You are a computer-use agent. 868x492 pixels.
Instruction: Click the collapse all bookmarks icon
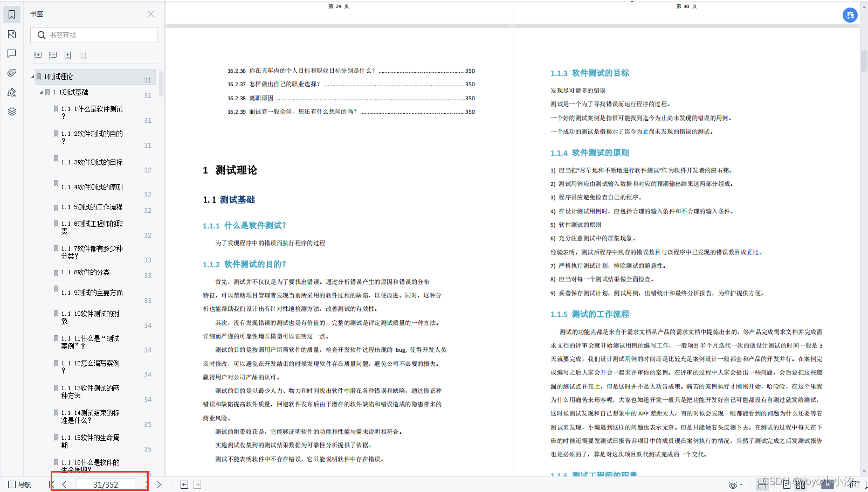click(x=53, y=55)
